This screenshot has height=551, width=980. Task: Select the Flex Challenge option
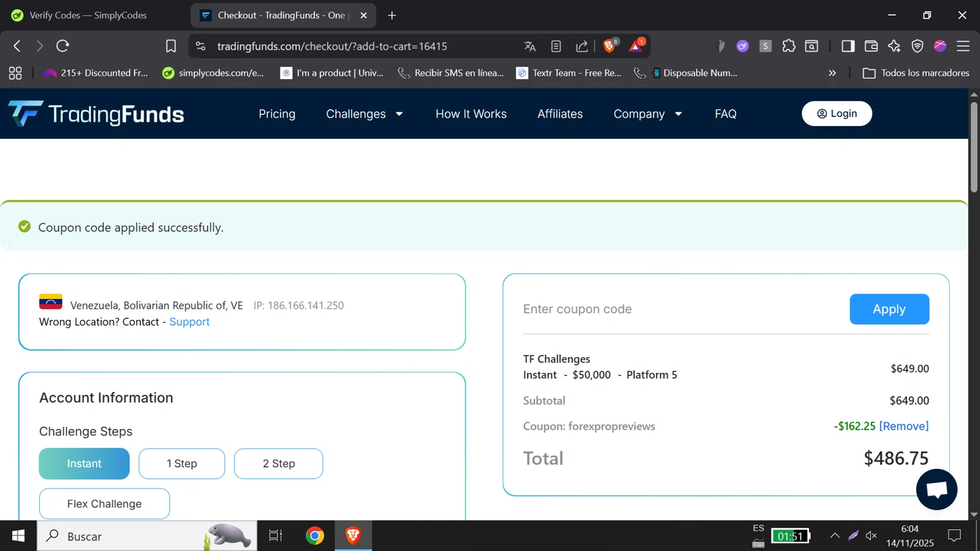coord(105,504)
